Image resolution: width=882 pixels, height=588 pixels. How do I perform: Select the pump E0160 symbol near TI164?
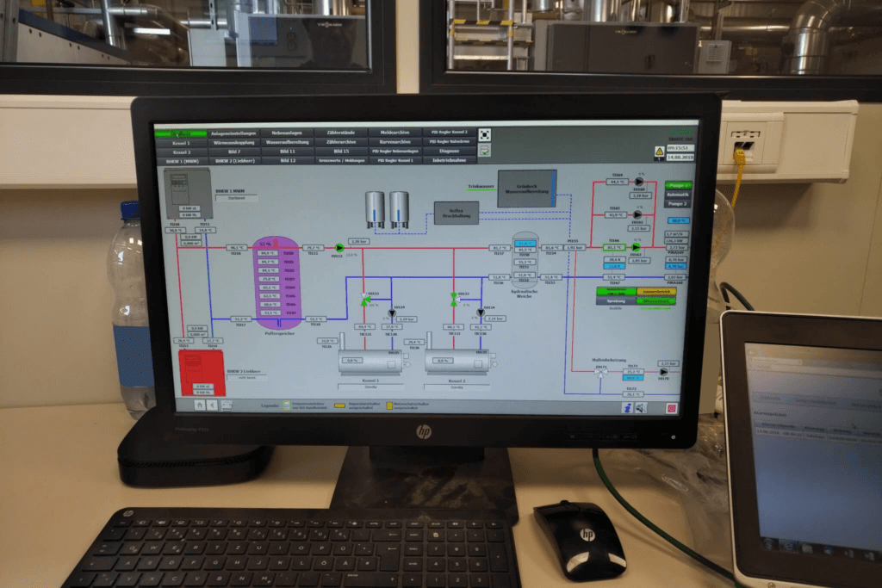click(x=639, y=182)
